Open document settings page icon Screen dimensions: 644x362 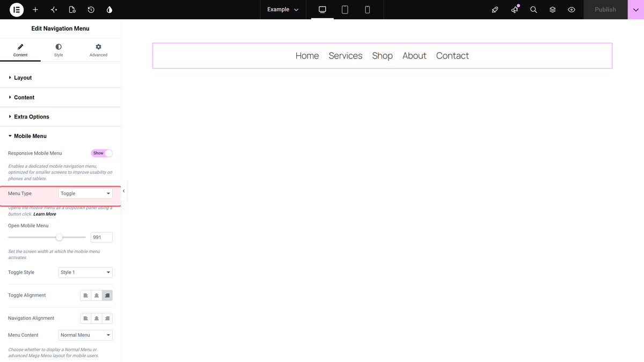[72, 10]
